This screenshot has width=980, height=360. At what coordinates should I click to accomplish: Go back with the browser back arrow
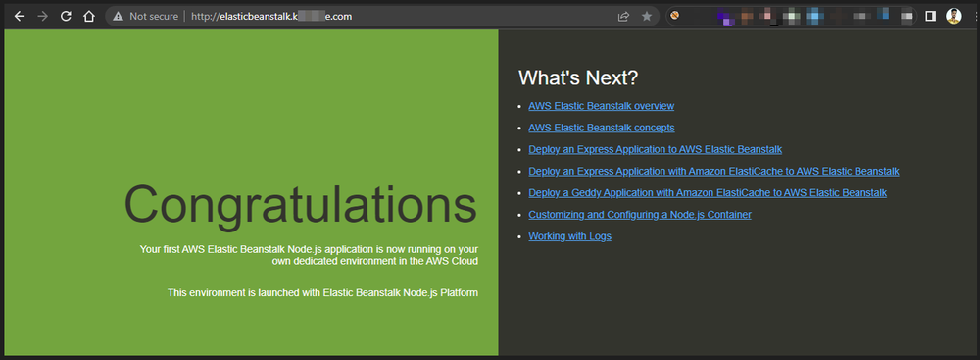coord(20,17)
